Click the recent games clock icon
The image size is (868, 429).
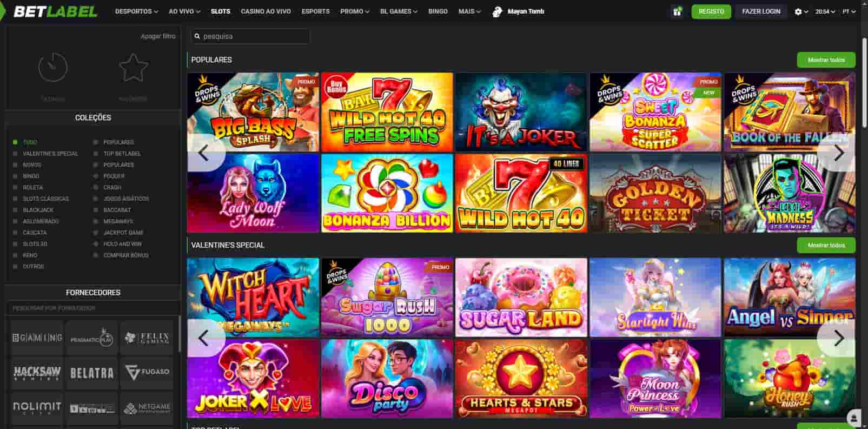[53, 68]
